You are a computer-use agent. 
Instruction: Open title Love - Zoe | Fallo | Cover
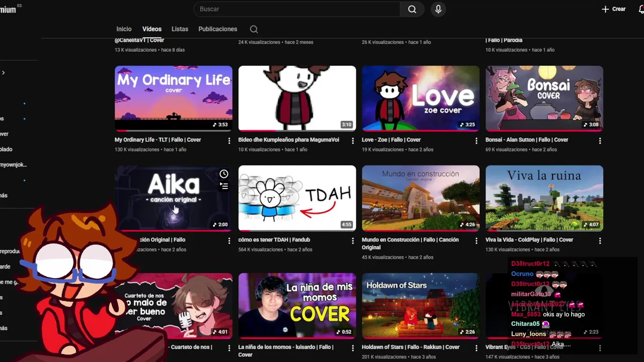391,140
